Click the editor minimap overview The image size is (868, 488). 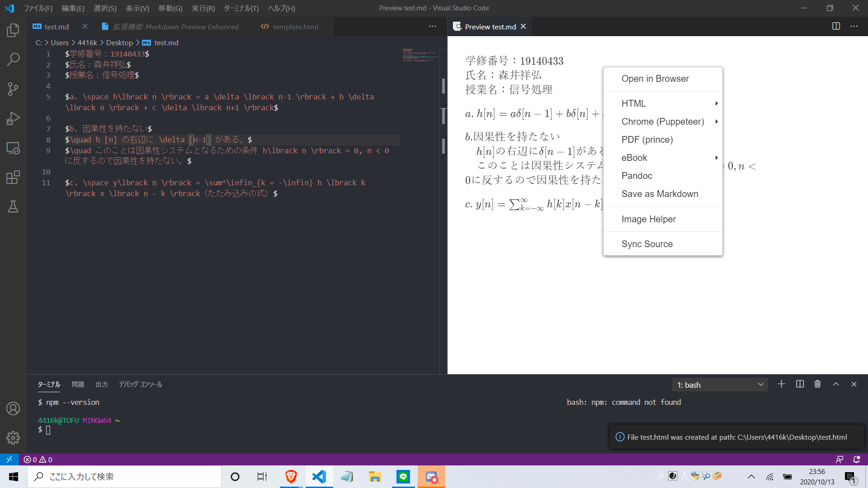[420, 55]
